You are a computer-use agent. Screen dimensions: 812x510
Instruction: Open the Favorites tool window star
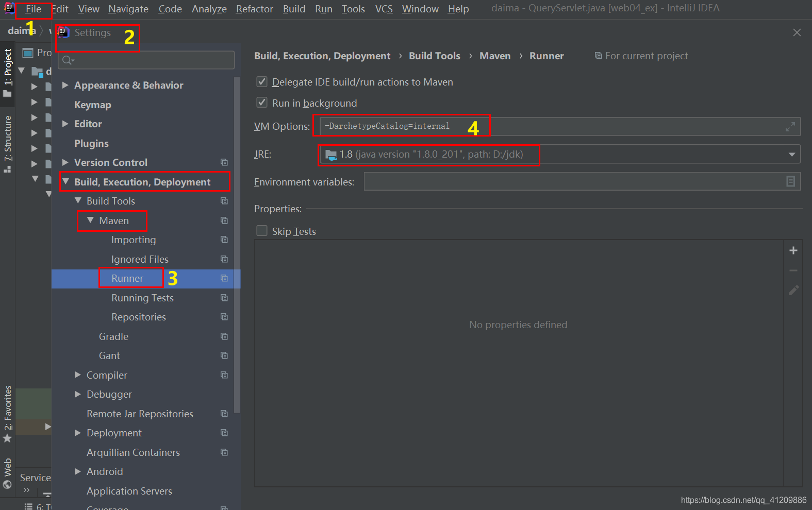click(x=7, y=439)
